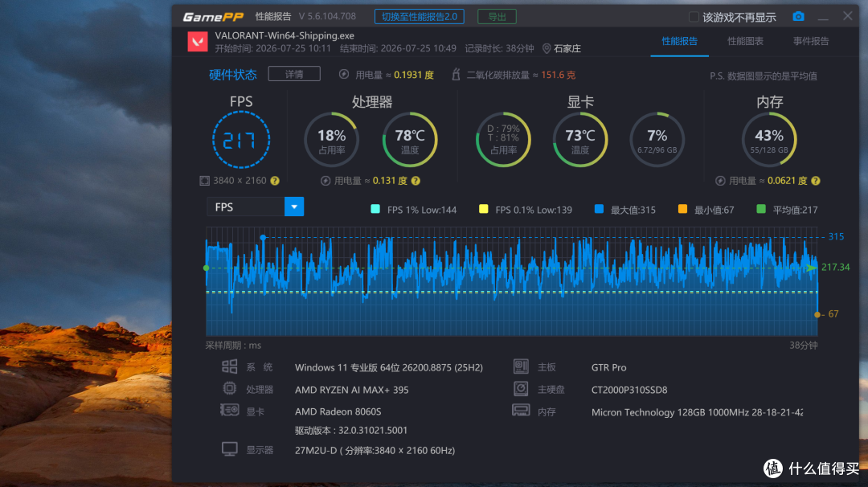This screenshot has height=487, width=868.
Task: Click the Windows system icon in the info list
Action: (229, 366)
